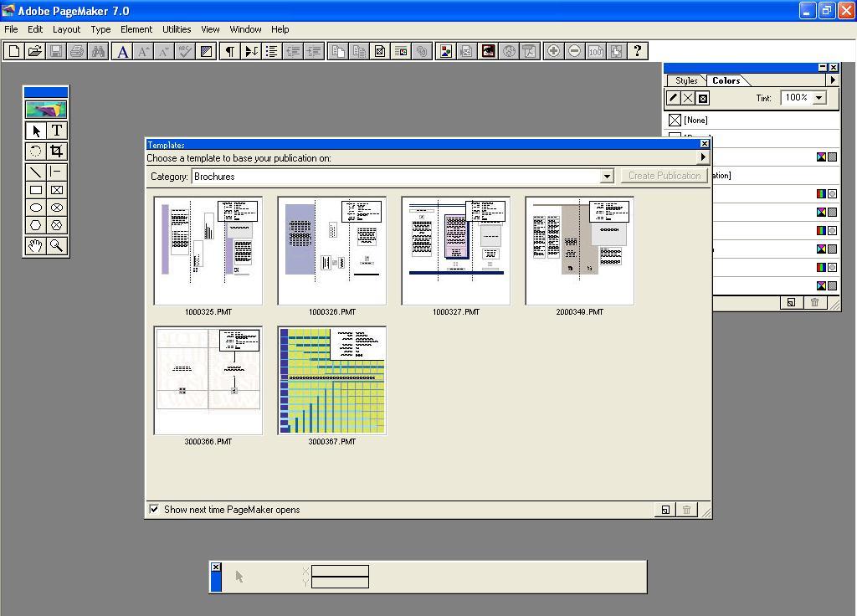Click the Help question mark icon
857x616 pixels.
[637, 51]
